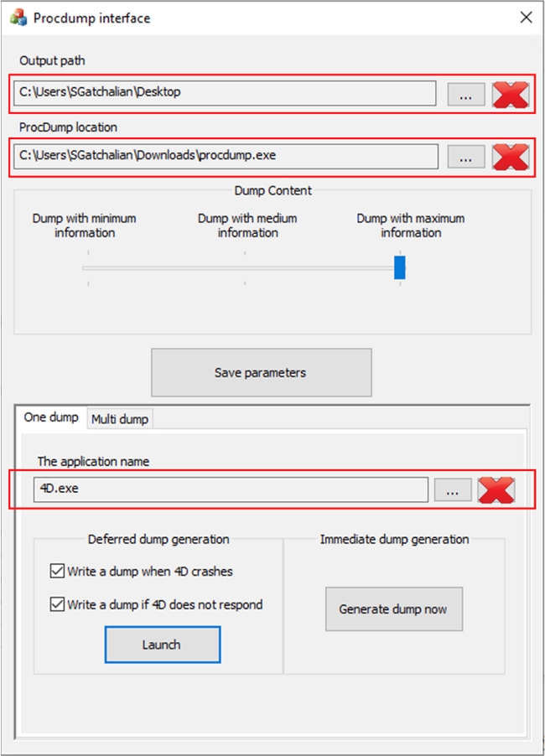
Task: Click Generate dump now
Action: click(393, 609)
